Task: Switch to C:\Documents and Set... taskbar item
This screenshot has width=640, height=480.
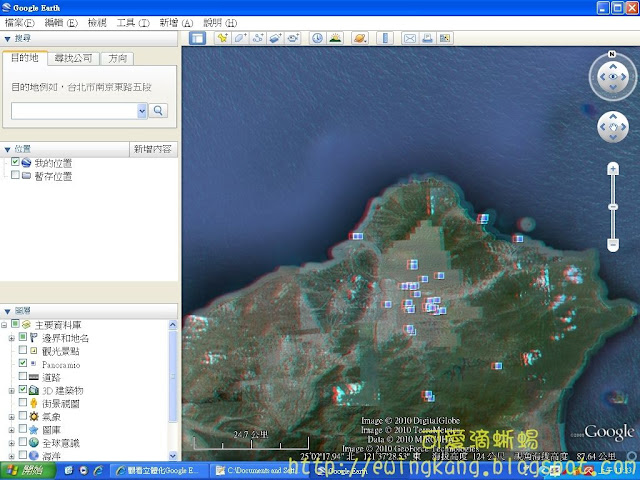Action: click(258, 471)
